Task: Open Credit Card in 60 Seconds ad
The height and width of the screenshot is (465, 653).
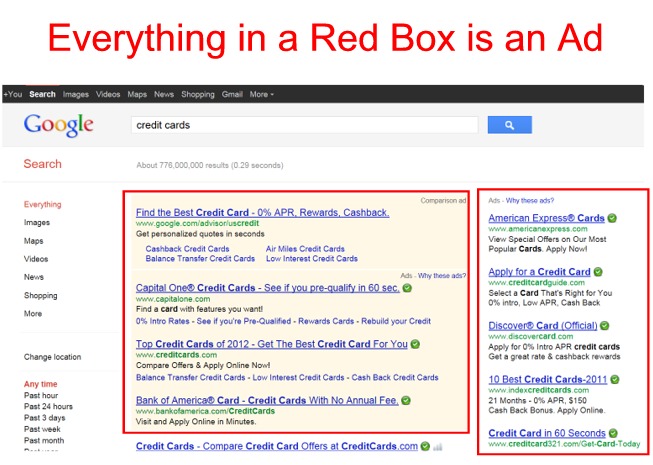Action: point(547,433)
